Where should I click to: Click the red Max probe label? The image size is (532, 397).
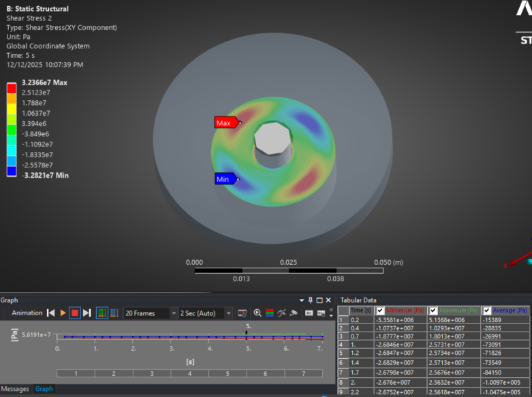pyautogui.click(x=225, y=123)
